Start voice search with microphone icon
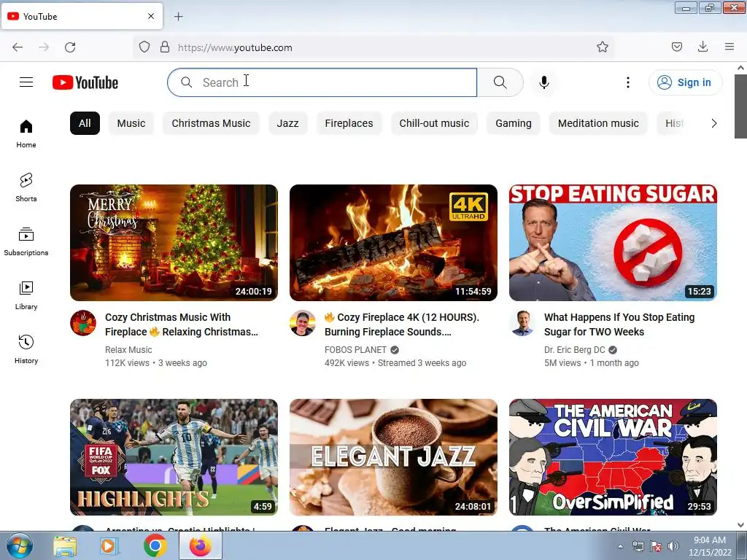Screen dimensions: 747x560 pyautogui.click(x=544, y=82)
